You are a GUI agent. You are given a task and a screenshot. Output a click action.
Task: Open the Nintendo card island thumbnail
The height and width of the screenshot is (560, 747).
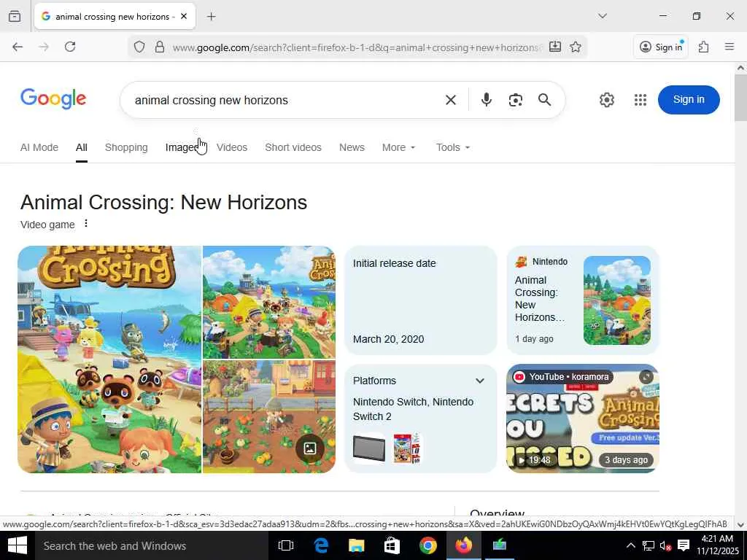[x=617, y=300]
